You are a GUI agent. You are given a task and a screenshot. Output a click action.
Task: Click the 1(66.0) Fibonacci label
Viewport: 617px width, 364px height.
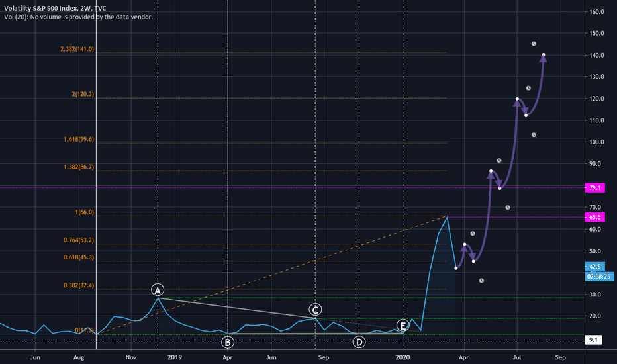click(85, 212)
